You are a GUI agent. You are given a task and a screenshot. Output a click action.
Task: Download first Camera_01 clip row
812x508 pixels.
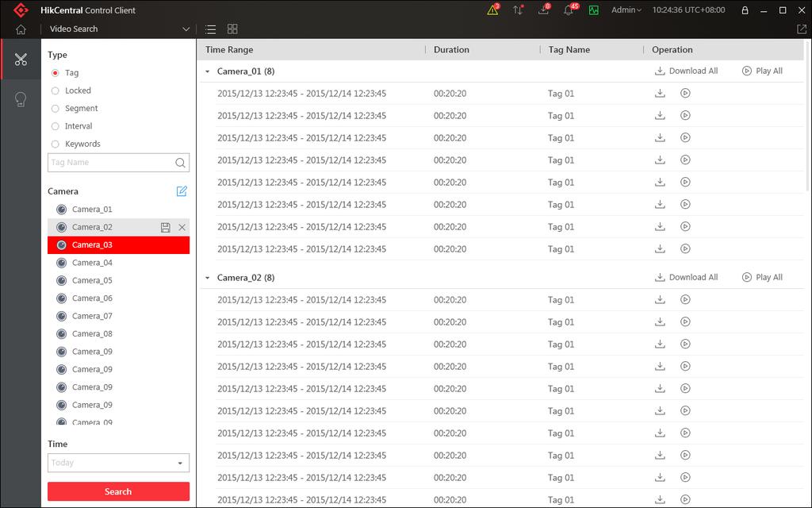click(660, 94)
